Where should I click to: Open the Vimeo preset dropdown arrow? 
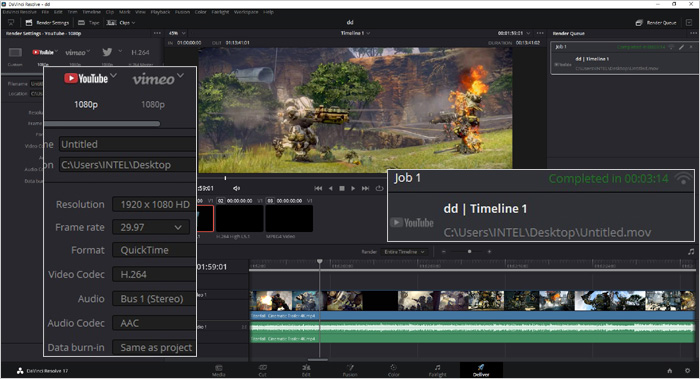[88, 51]
